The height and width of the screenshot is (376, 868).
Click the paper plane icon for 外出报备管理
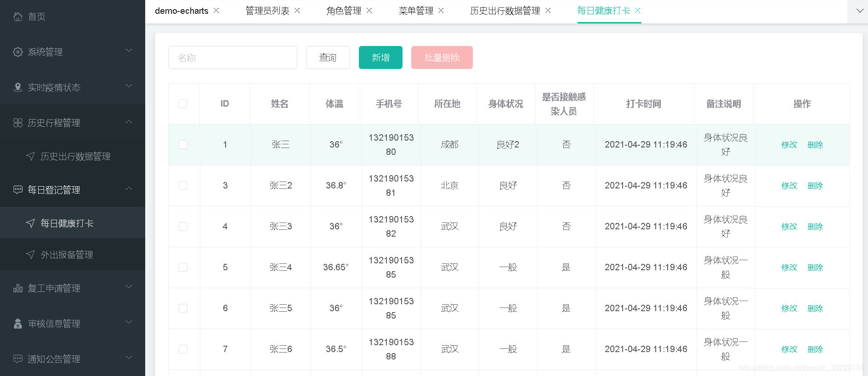click(x=30, y=255)
